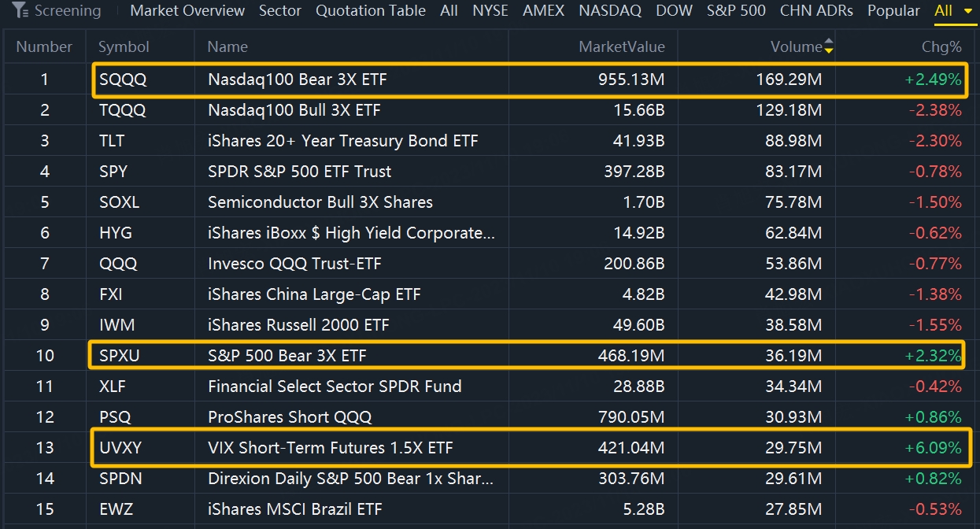
Task: Click the Volume sort arrow indicator
Action: pyautogui.click(x=828, y=47)
